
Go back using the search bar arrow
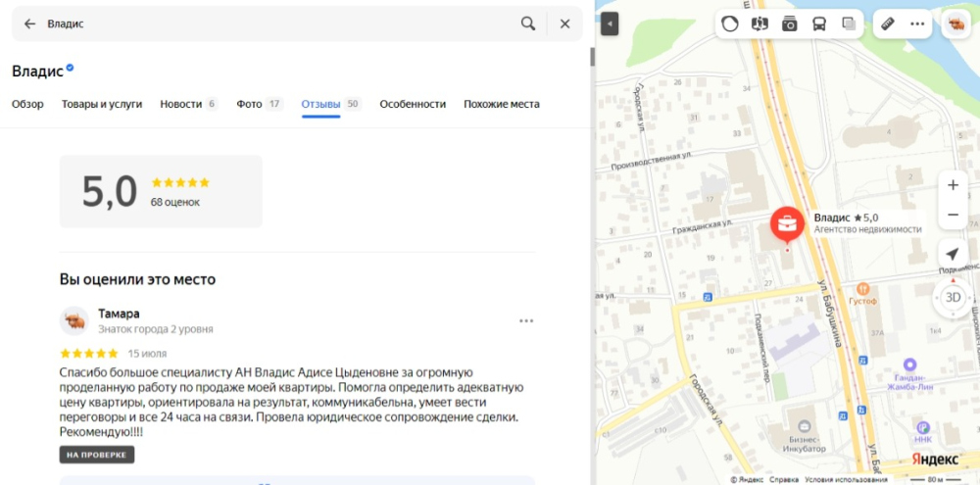tap(29, 24)
